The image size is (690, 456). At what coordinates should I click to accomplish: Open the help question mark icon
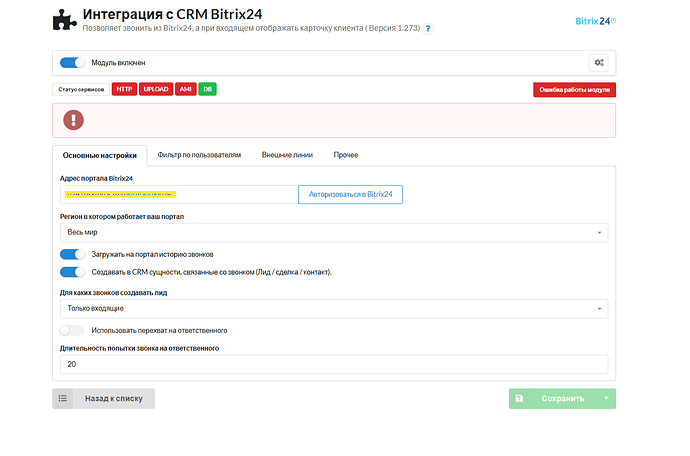pos(427,29)
